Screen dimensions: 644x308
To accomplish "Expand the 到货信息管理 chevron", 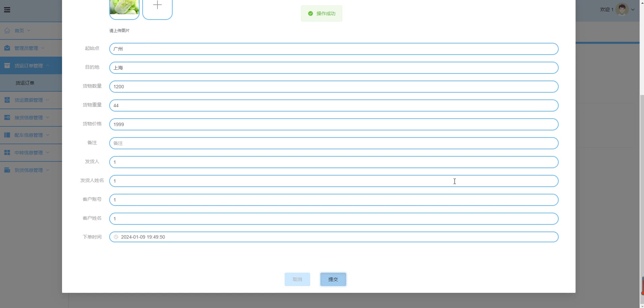I will pos(48,170).
